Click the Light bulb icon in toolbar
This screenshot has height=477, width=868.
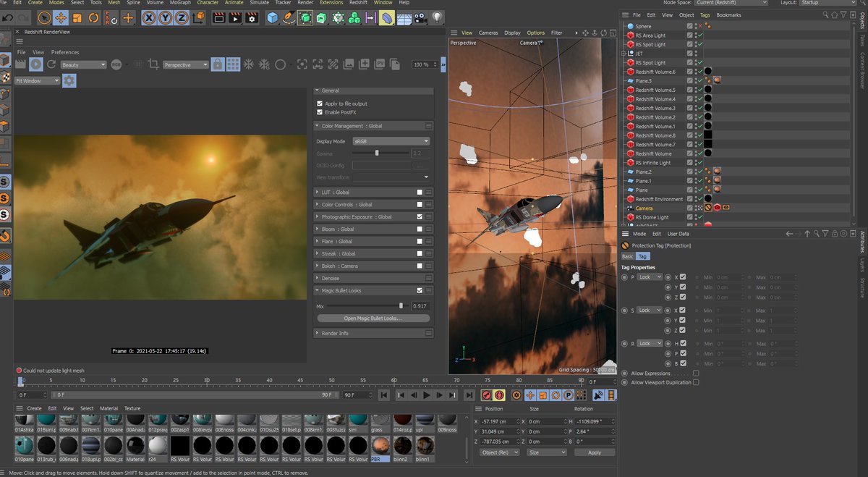pyautogui.click(x=438, y=17)
